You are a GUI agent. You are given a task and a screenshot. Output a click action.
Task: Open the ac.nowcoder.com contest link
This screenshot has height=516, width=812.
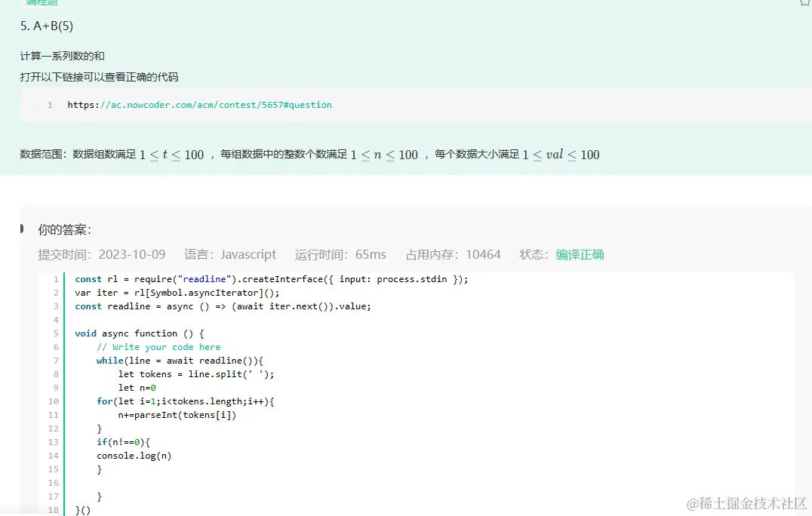(x=199, y=105)
